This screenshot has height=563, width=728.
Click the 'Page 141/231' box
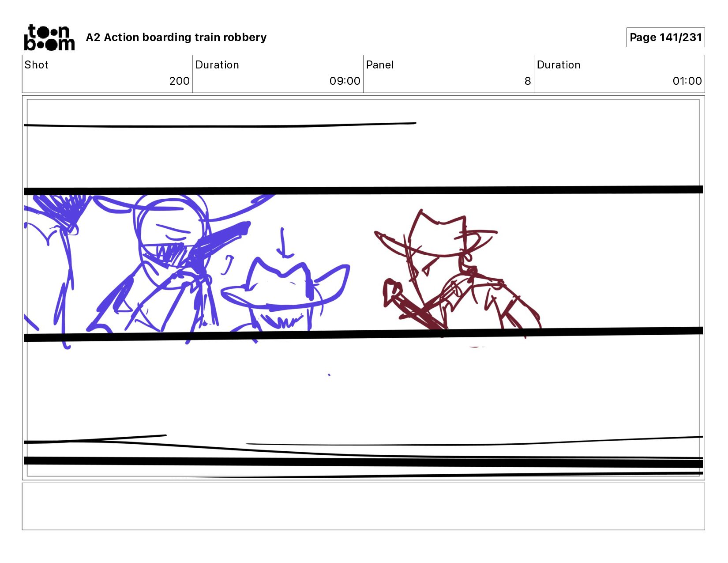pos(665,38)
